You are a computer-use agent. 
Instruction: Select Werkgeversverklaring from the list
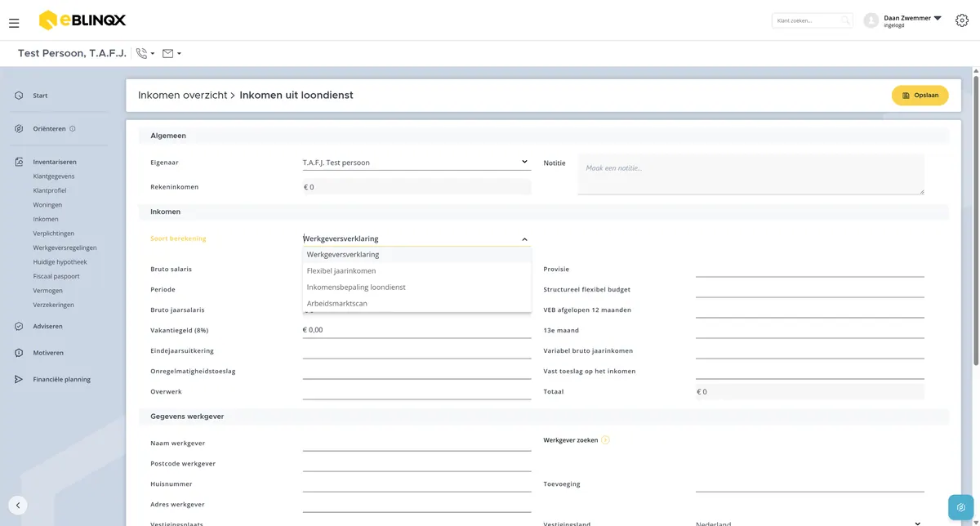click(416, 255)
